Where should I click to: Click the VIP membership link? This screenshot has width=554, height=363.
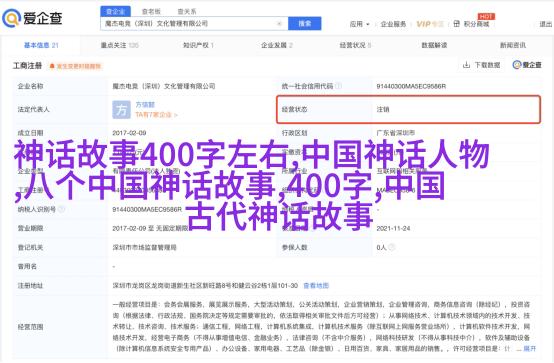click(x=430, y=24)
